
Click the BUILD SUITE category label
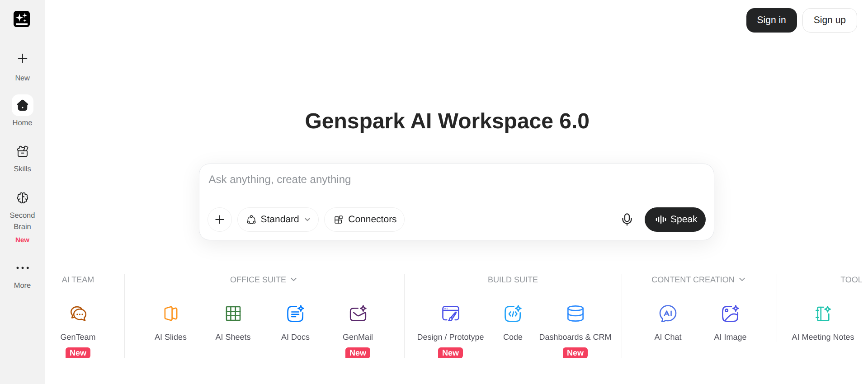pyautogui.click(x=513, y=280)
